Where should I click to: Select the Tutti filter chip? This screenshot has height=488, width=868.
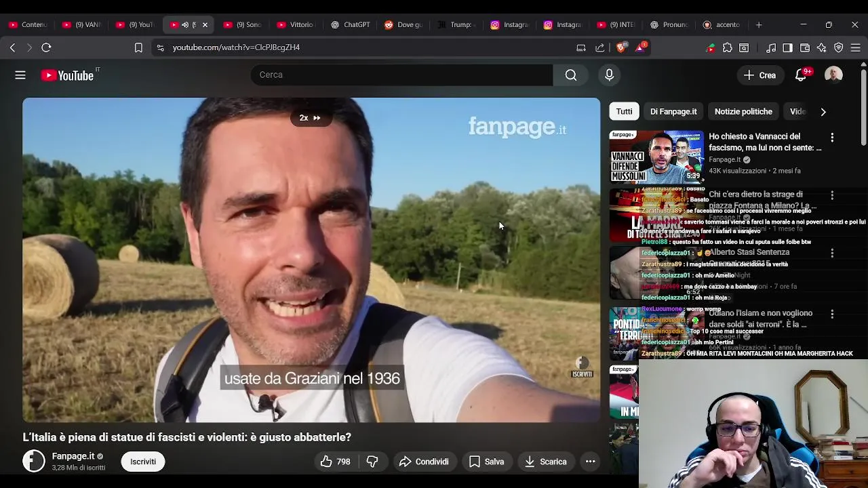pos(624,112)
